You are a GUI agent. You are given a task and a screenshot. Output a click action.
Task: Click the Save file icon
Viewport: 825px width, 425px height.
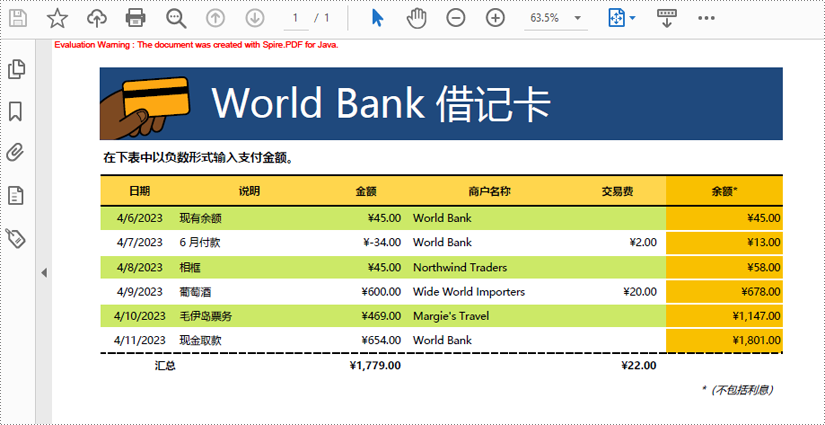[x=18, y=18]
